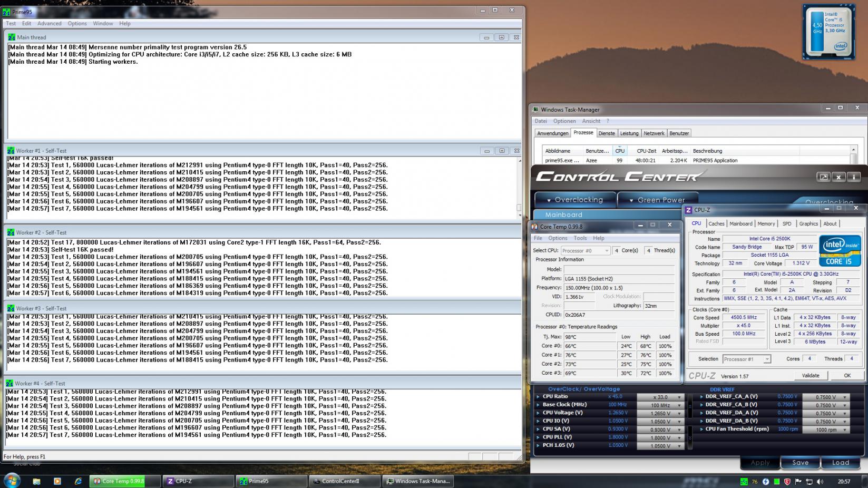Switch to Anwendungen tab in Task Manager
The image size is (868, 488).
pos(553,133)
